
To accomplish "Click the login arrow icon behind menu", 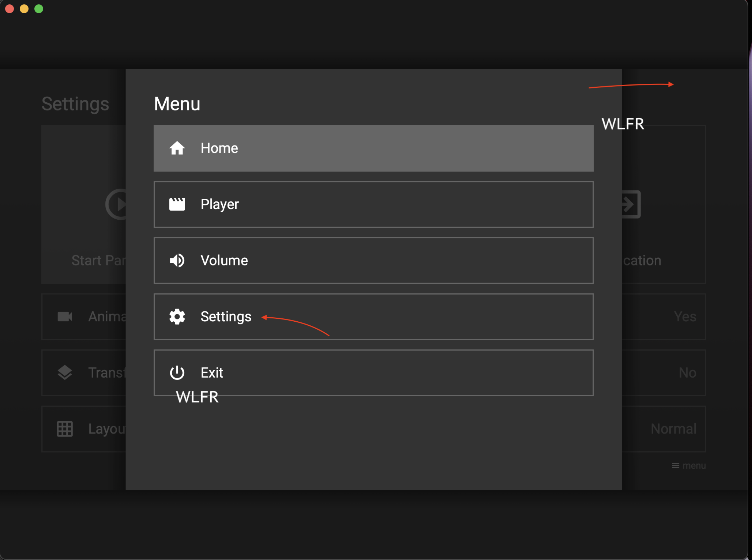I will pyautogui.click(x=631, y=204).
